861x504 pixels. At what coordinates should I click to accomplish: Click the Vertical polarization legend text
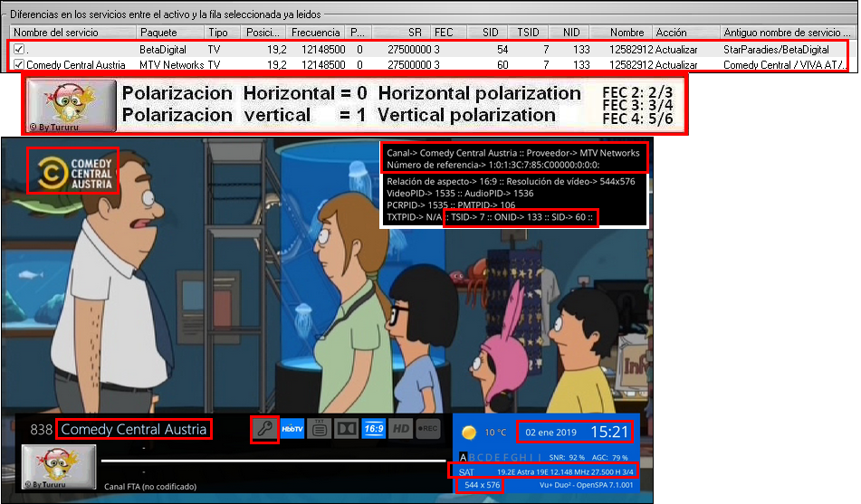click(x=466, y=115)
